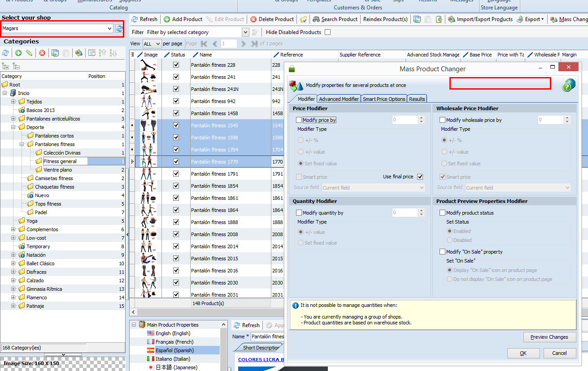The width and height of the screenshot is (588, 371).
Task: Open the per page ALL dropdown
Action: tap(158, 44)
